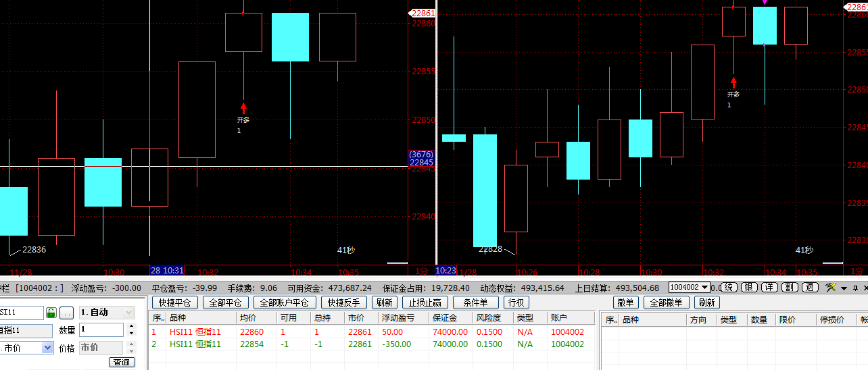Click the 统 statistics icon button
This screenshot has width=868, height=370.
click(729, 288)
